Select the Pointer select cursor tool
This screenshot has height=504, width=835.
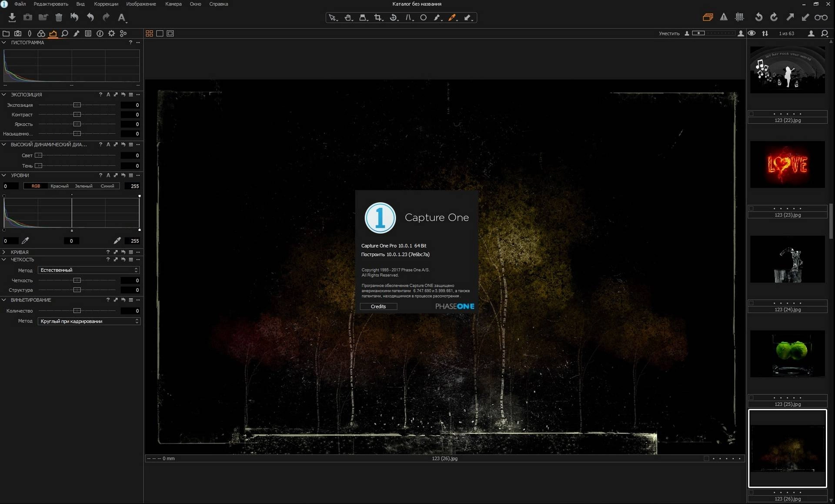tap(333, 18)
